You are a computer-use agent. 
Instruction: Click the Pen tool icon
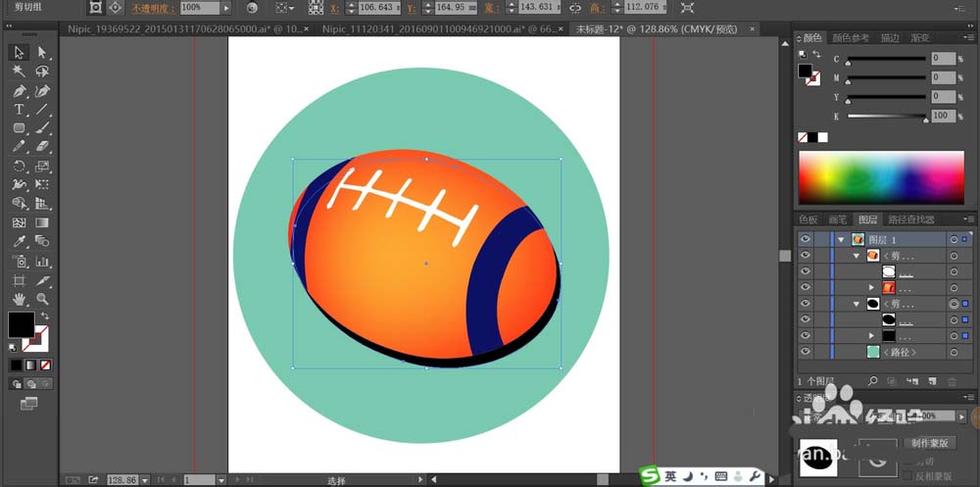click(x=19, y=91)
